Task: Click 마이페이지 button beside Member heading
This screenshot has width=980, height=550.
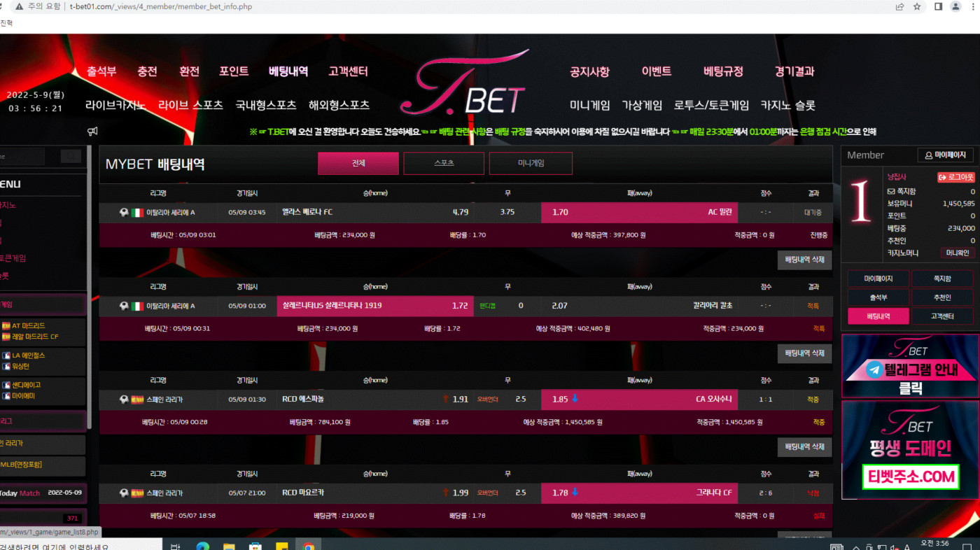Action: 945,155
